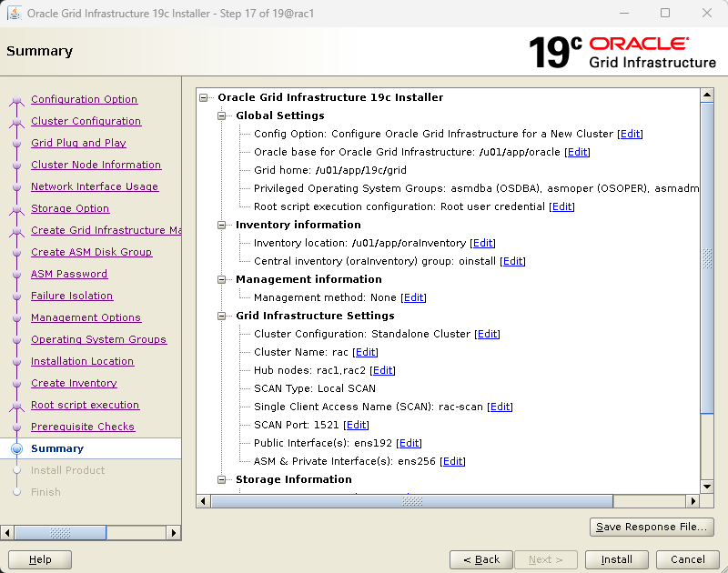Screen dimensions: 728x573
Task: Go to the Cluster Configuration step
Action: [86, 121]
